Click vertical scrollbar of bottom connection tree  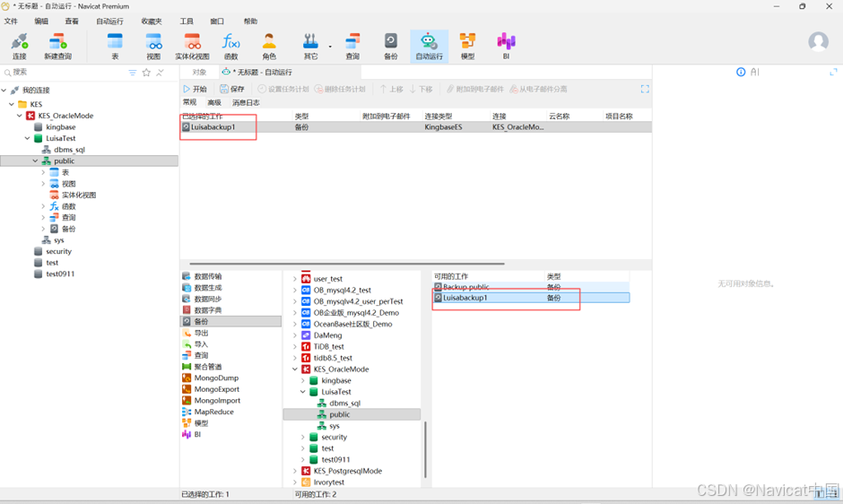pos(425,449)
